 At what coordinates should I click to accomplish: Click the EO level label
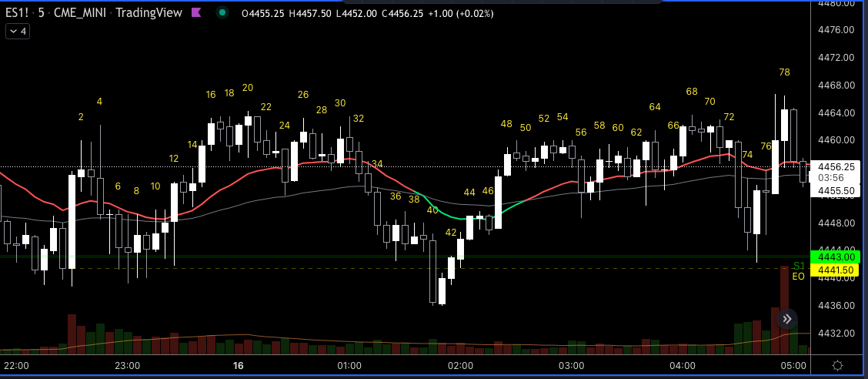point(798,276)
